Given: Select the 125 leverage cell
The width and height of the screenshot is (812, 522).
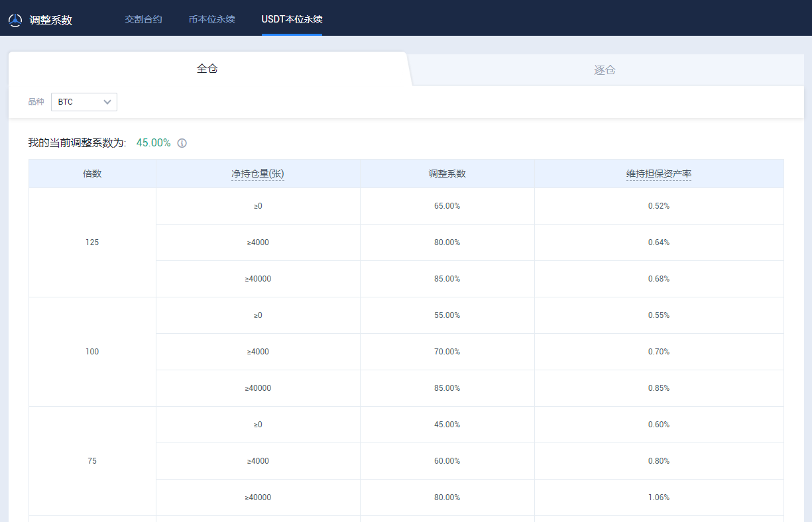Looking at the screenshot, I should pos(92,242).
